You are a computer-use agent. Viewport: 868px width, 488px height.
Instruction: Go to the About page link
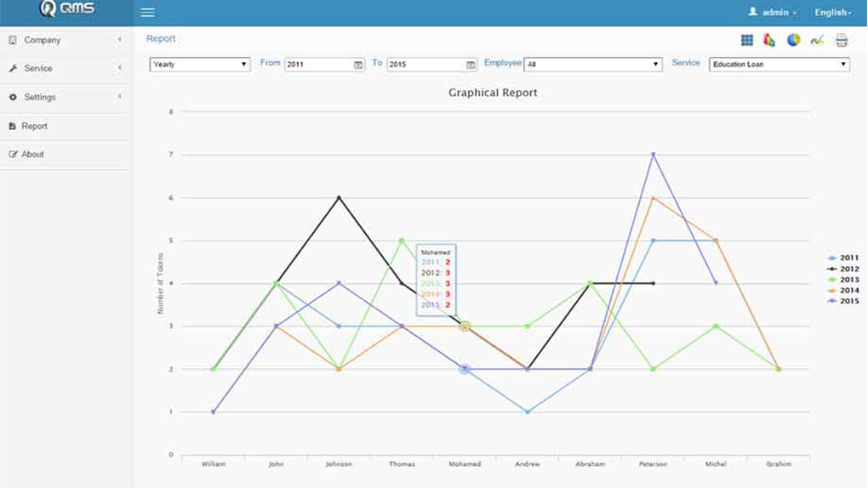pyautogui.click(x=32, y=154)
